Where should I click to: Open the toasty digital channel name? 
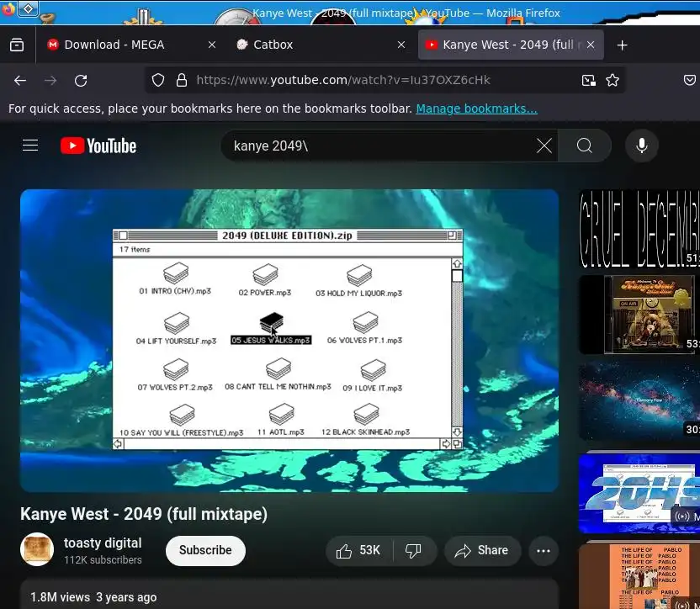click(103, 543)
